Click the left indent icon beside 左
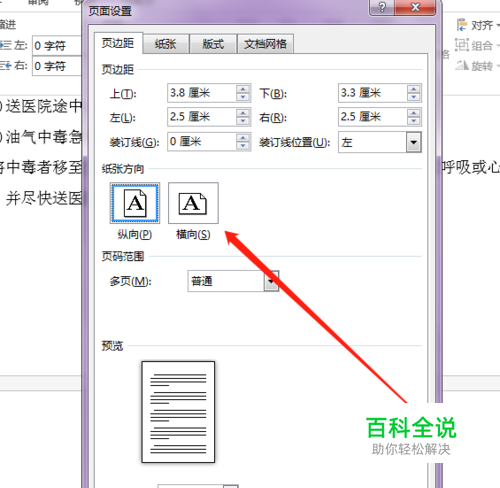Viewport: 500px width, 488px height. coord(5,45)
